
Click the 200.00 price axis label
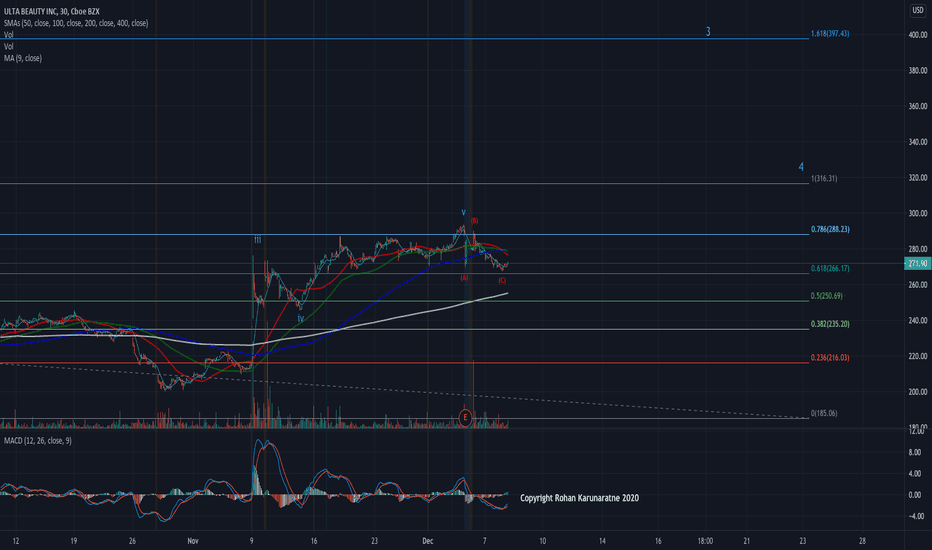point(918,392)
